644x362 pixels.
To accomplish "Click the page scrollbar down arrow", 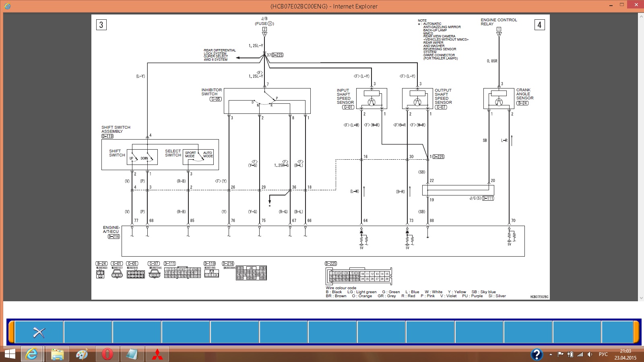I will (640, 298).
